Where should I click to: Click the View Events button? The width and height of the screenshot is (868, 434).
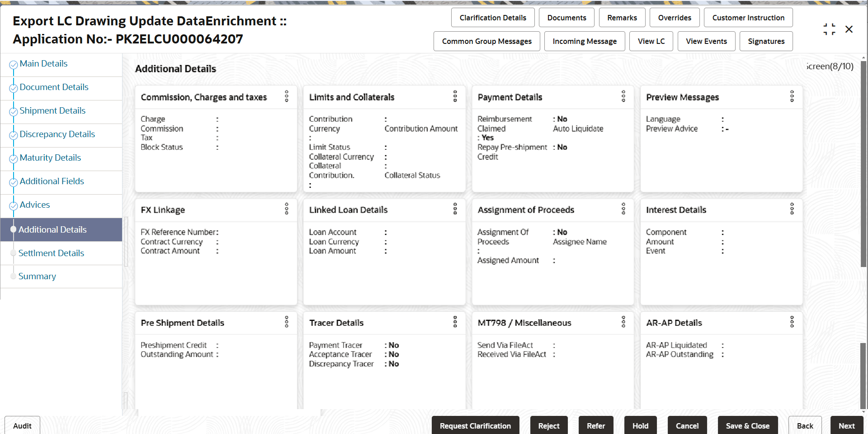(x=706, y=41)
